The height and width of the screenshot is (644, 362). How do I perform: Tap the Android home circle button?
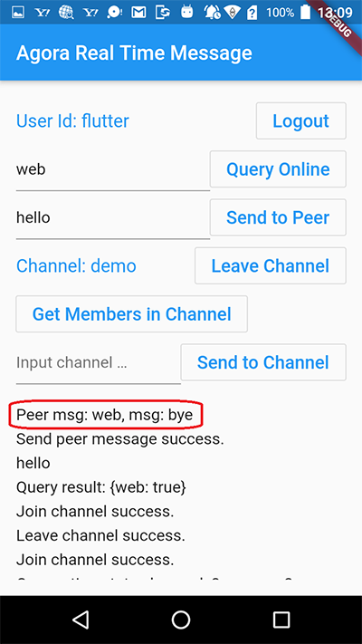click(181, 620)
